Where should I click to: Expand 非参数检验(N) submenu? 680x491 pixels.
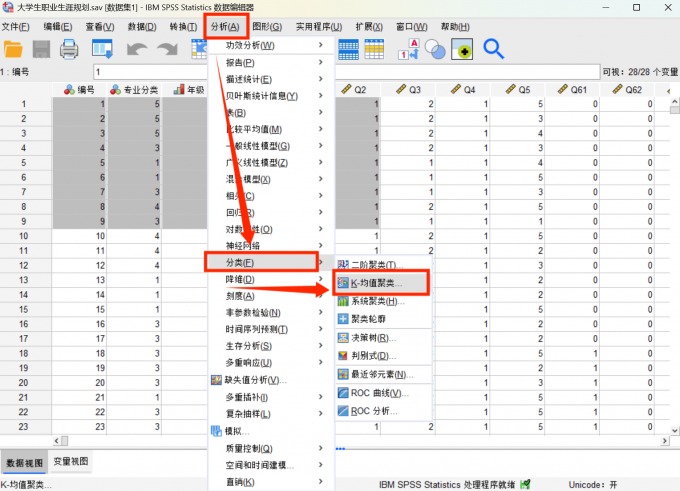(271, 313)
